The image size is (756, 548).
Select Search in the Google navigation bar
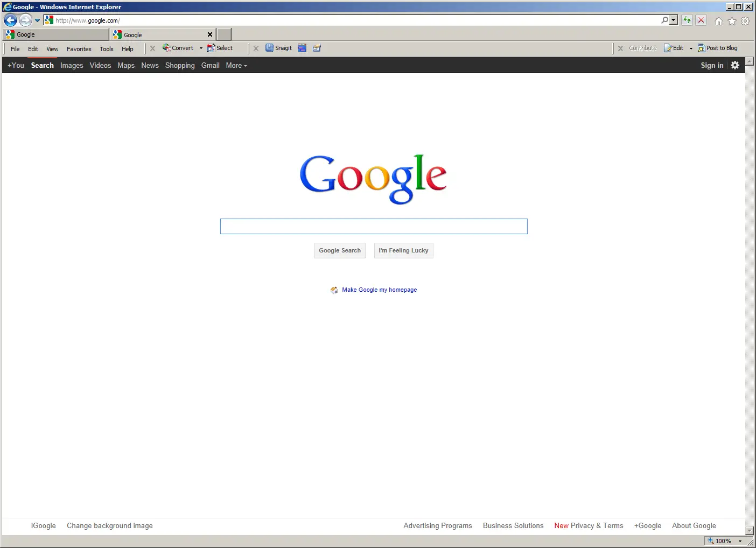[x=42, y=65]
